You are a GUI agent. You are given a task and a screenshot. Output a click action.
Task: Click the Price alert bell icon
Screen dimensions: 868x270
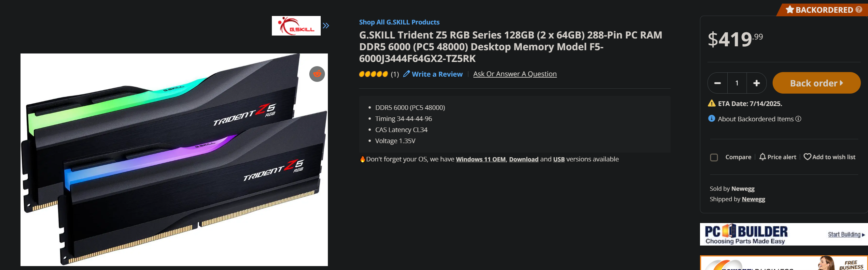point(762,157)
